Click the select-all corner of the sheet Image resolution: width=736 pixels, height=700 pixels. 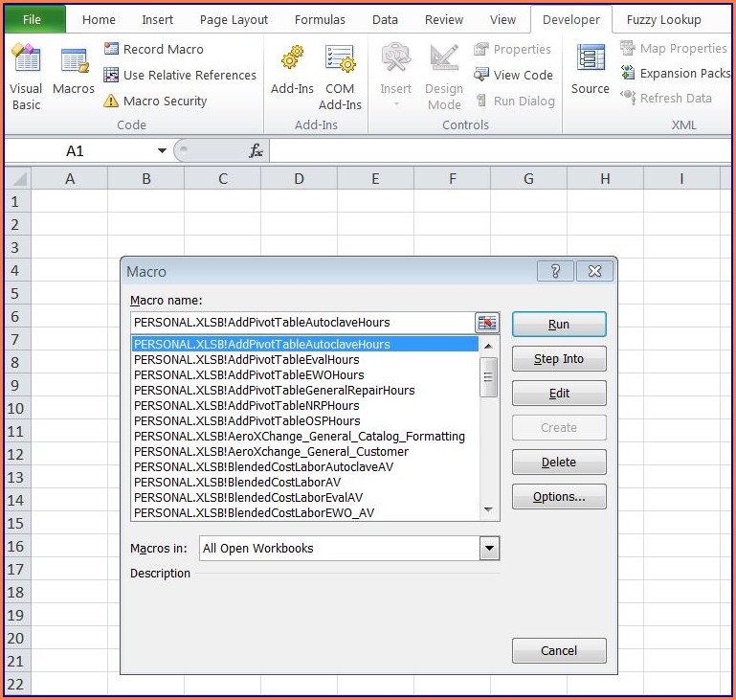(18, 179)
